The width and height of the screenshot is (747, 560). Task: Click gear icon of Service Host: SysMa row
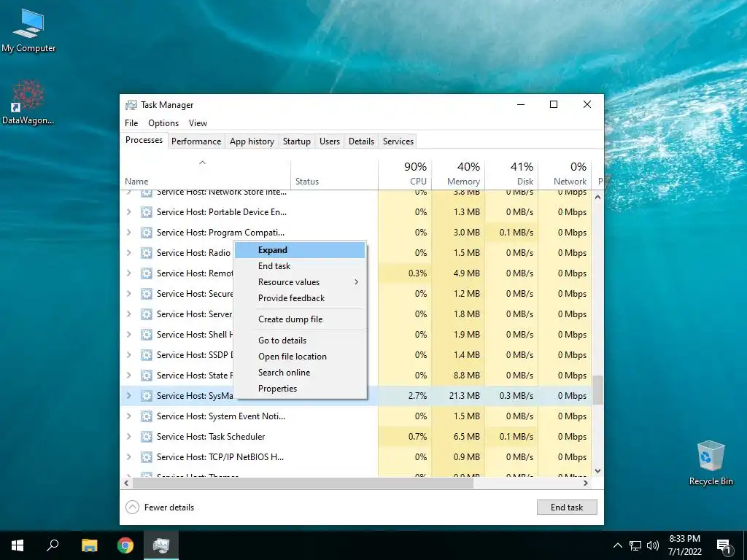tap(146, 396)
